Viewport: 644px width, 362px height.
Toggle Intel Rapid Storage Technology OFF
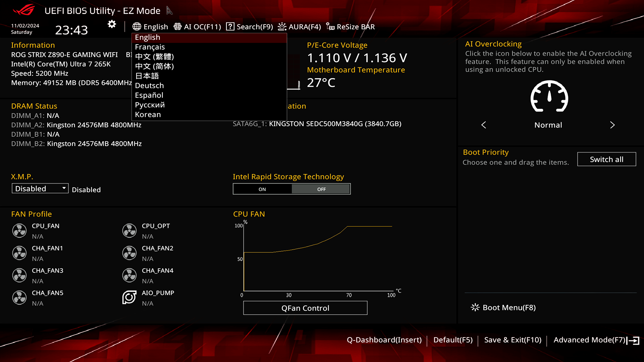pyautogui.click(x=321, y=189)
